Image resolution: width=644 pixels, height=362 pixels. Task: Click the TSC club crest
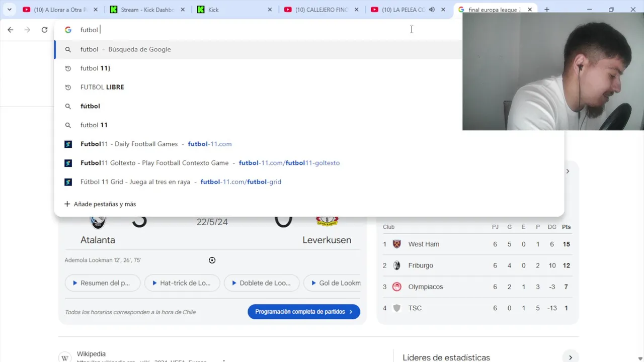pos(397,308)
